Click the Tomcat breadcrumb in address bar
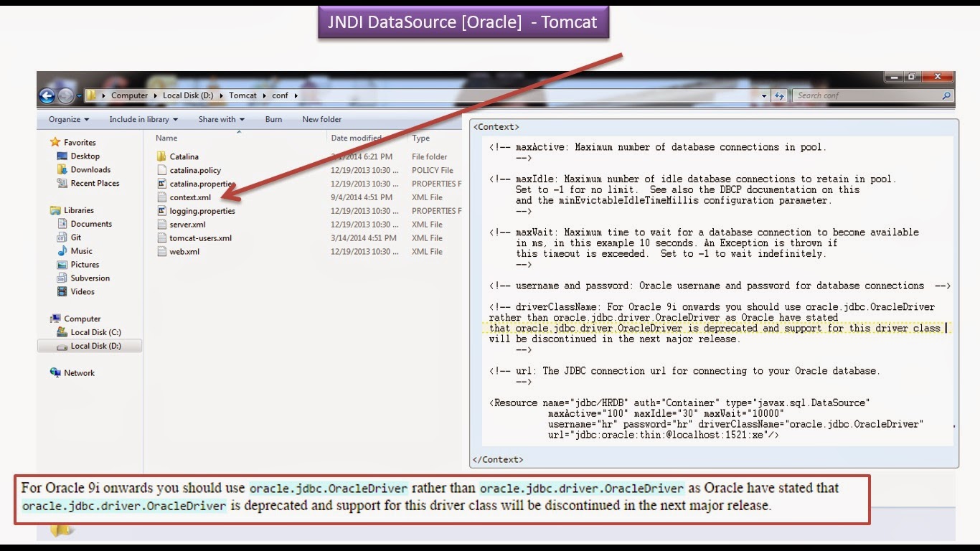Image resolution: width=980 pixels, height=551 pixels. pyautogui.click(x=243, y=95)
